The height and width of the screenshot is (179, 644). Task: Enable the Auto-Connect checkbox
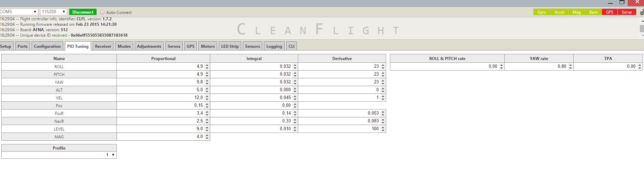point(102,12)
